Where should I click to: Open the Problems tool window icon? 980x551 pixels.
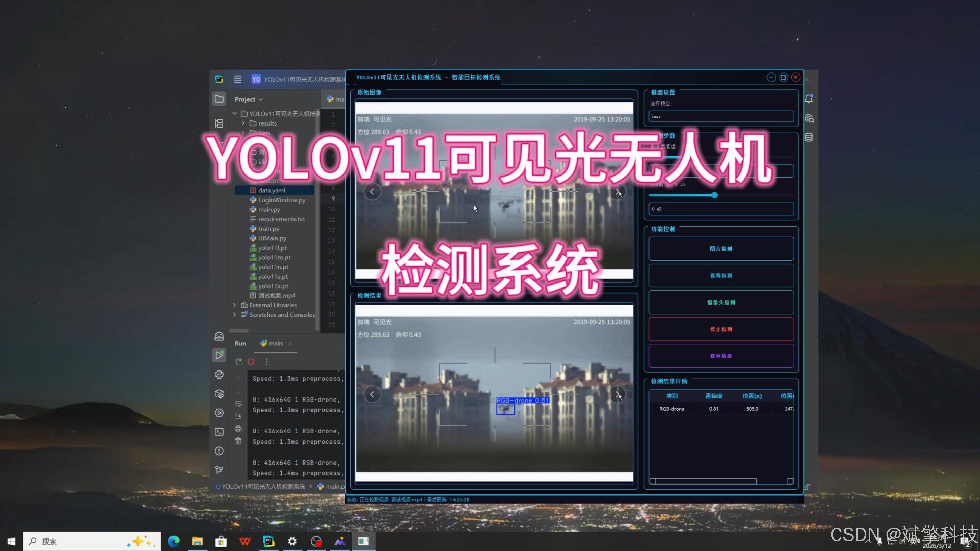(x=219, y=451)
